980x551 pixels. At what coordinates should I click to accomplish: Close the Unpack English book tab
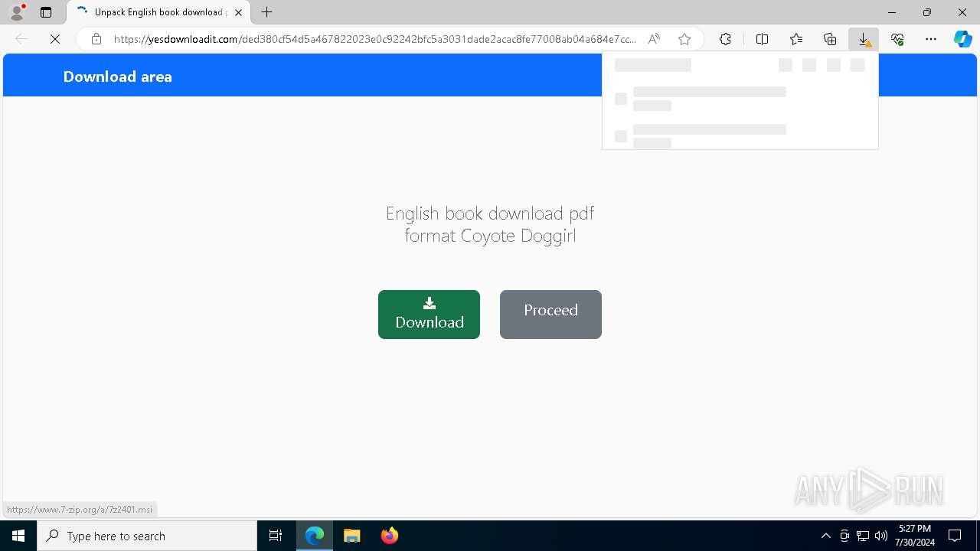coord(239,12)
